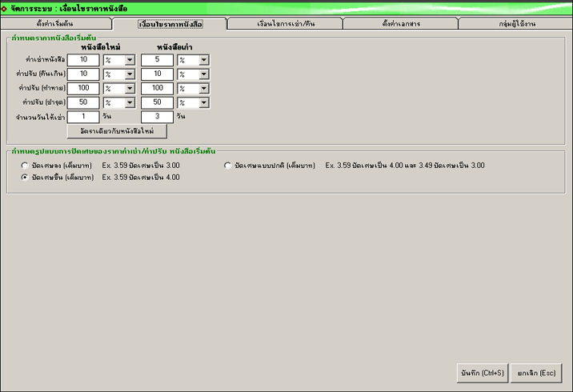Select ปัดเศษขึ้น (เต็มบาท) radio option
Image resolution: width=573 pixels, height=392 pixels.
click(x=25, y=177)
